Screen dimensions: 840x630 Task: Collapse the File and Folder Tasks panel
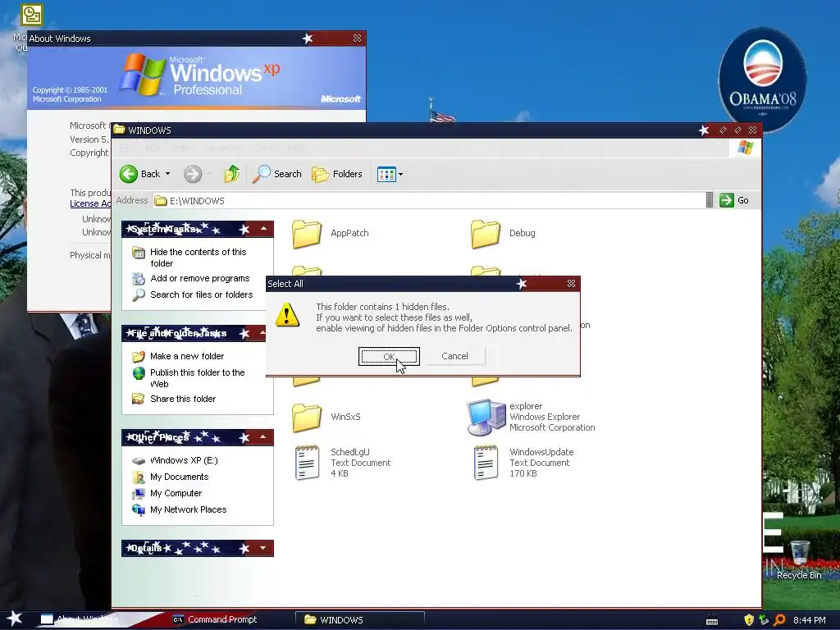[x=263, y=333]
